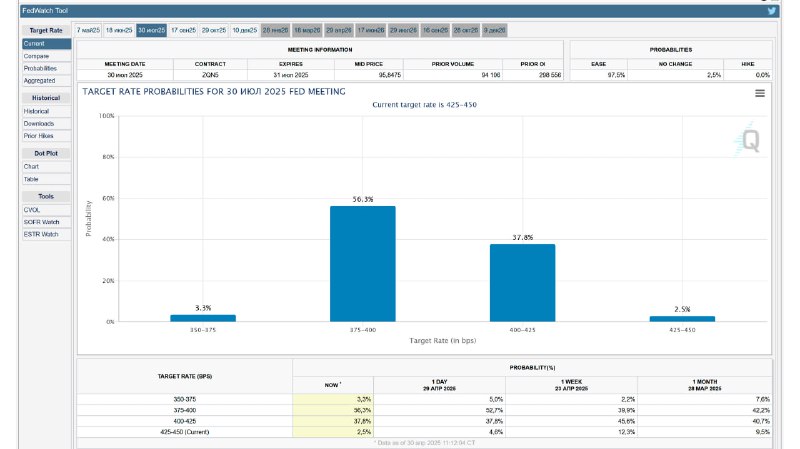Open the Current view in sidebar
This screenshot has height=449, width=800.
pyautogui.click(x=46, y=44)
